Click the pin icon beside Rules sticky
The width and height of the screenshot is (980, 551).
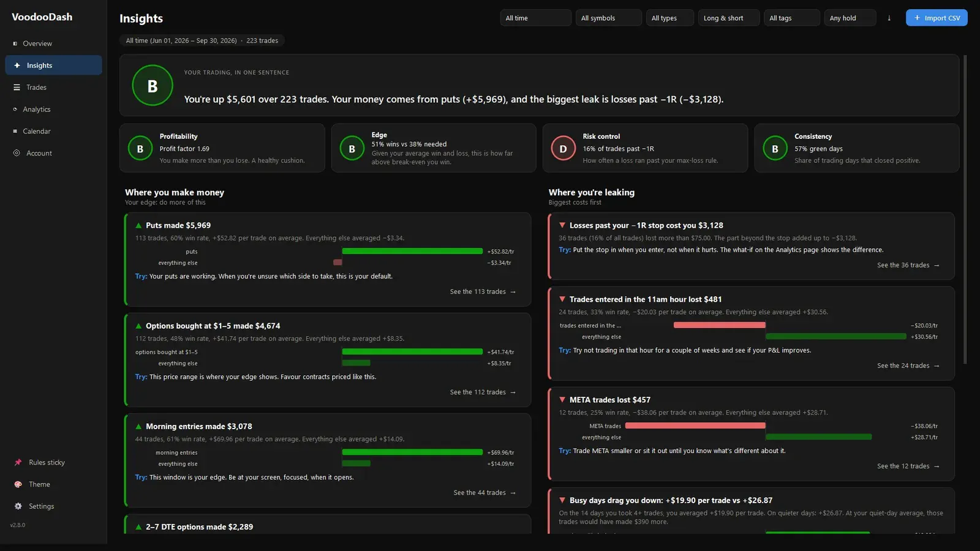tap(18, 462)
